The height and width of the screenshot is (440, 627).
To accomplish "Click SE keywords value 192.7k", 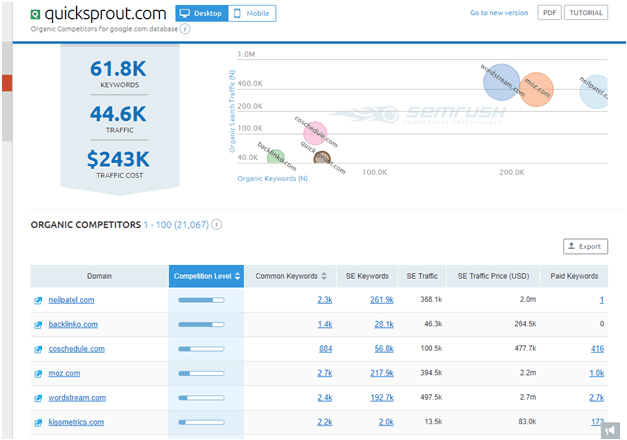I will point(382,398).
